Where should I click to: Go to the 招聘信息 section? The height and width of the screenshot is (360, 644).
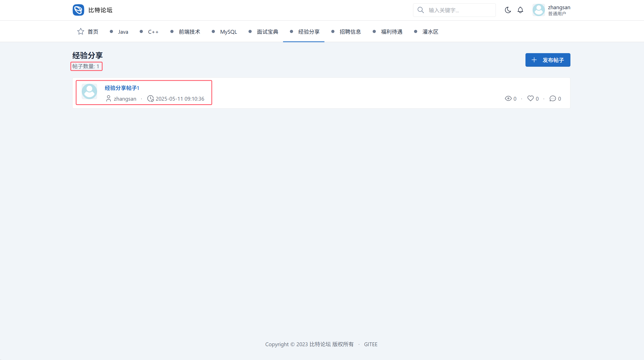tap(350, 32)
